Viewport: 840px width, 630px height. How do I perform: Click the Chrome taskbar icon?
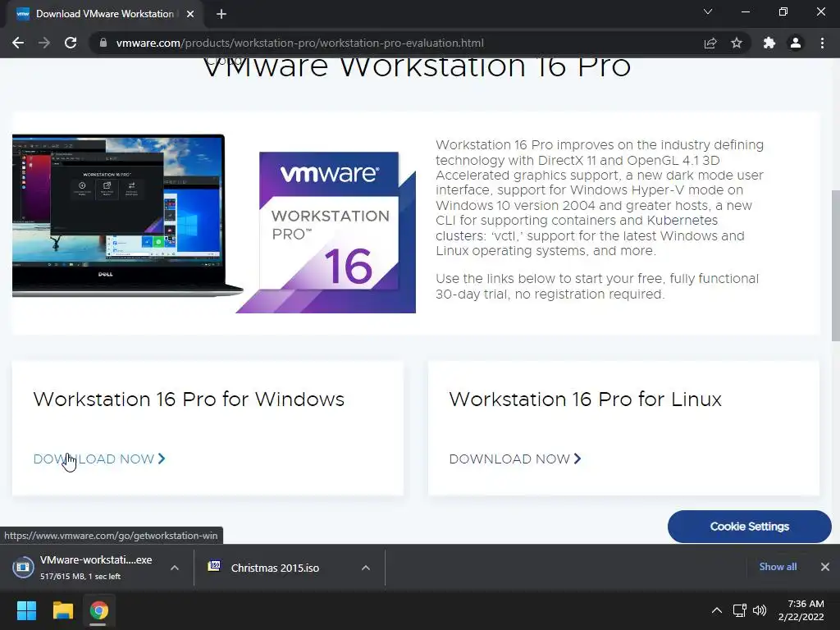coord(98,610)
